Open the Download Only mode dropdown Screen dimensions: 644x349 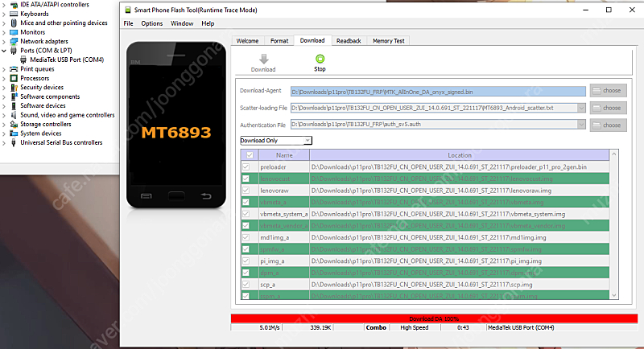(x=307, y=140)
